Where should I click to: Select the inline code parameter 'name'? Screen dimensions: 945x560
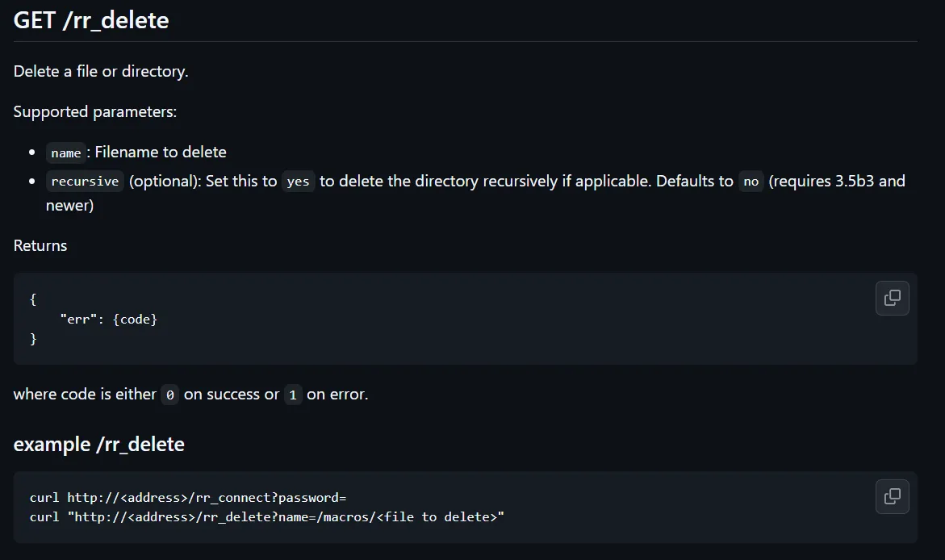(65, 153)
